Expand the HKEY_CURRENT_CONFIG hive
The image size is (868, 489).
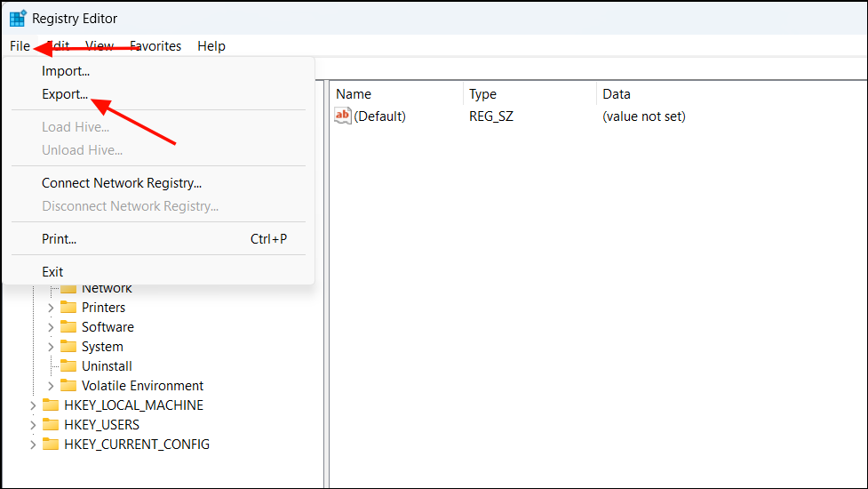click(x=33, y=445)
